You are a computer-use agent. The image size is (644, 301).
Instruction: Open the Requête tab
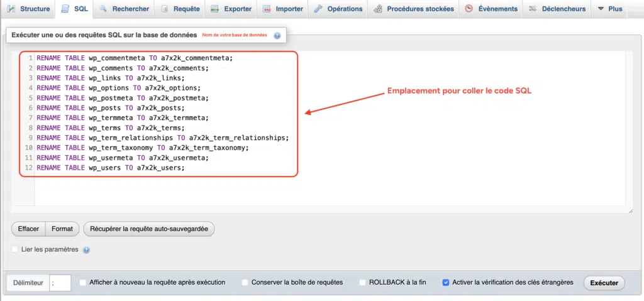click(x=180, y=9)
